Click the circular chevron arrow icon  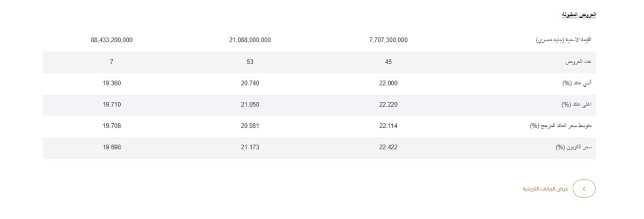pos(584,188)
